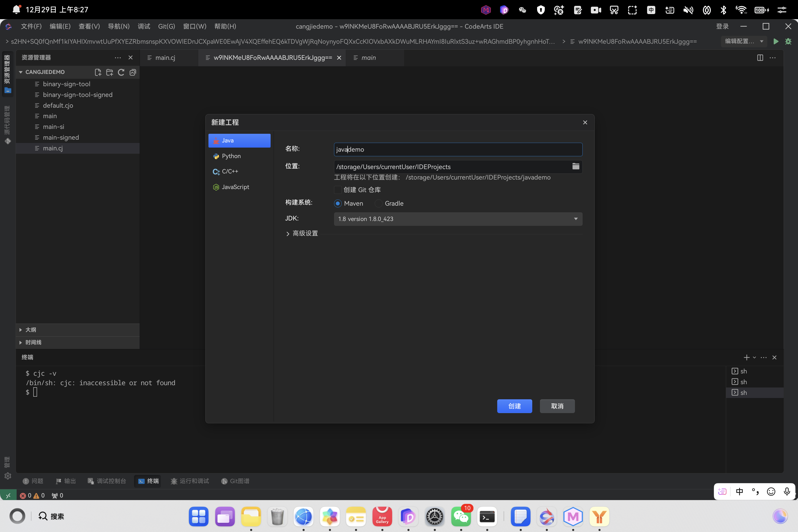Run the current configuration
798x532 pixels.
(x=775, y=41)
